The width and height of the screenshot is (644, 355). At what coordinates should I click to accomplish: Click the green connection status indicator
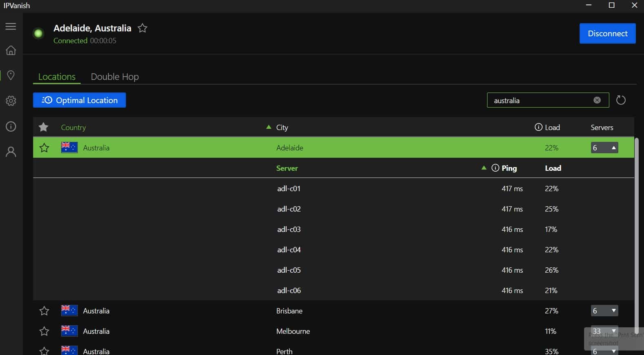tap(38, 33)
